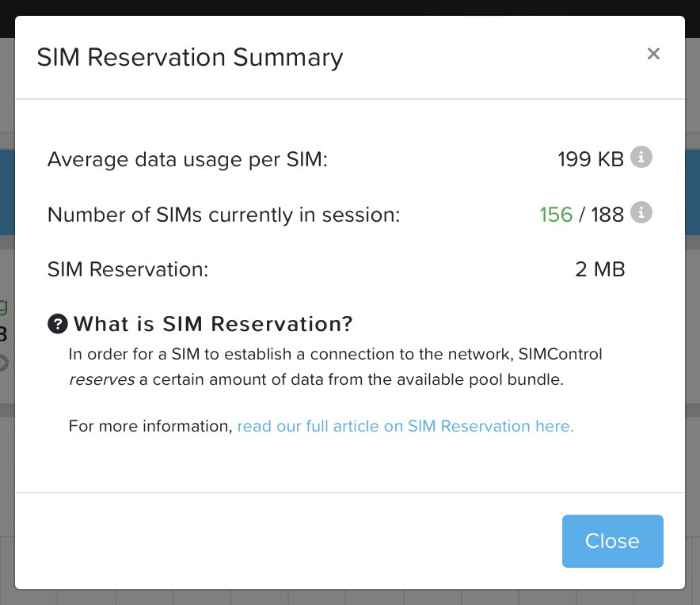Click the SIM Reservation Summary title
The image size is (700, 605).
[190, 58]
